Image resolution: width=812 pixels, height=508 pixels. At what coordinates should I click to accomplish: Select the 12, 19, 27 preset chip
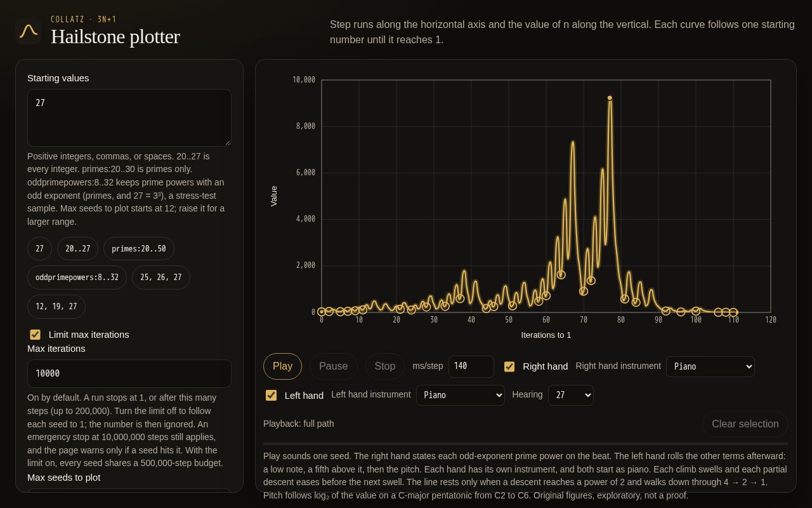coord(56,307)
